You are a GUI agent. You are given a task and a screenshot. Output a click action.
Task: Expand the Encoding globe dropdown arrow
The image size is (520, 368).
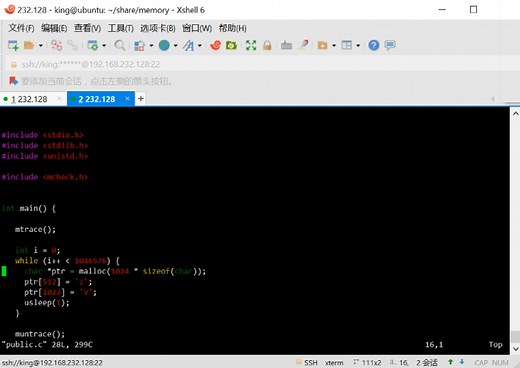(175, 45)
